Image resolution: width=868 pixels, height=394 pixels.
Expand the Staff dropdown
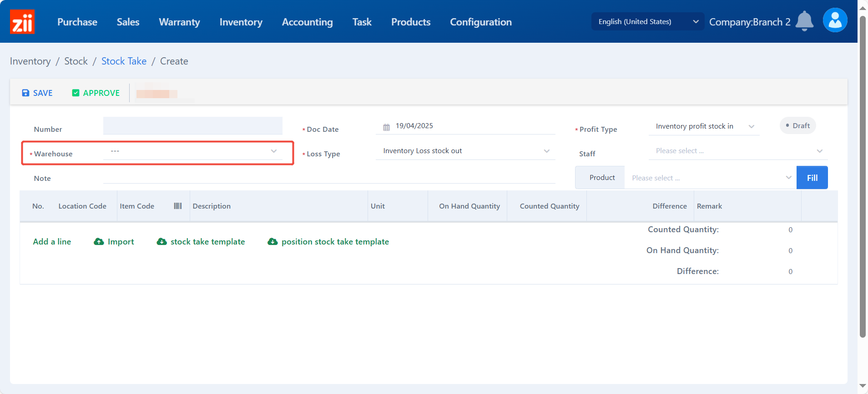click(x=738, y=151)
